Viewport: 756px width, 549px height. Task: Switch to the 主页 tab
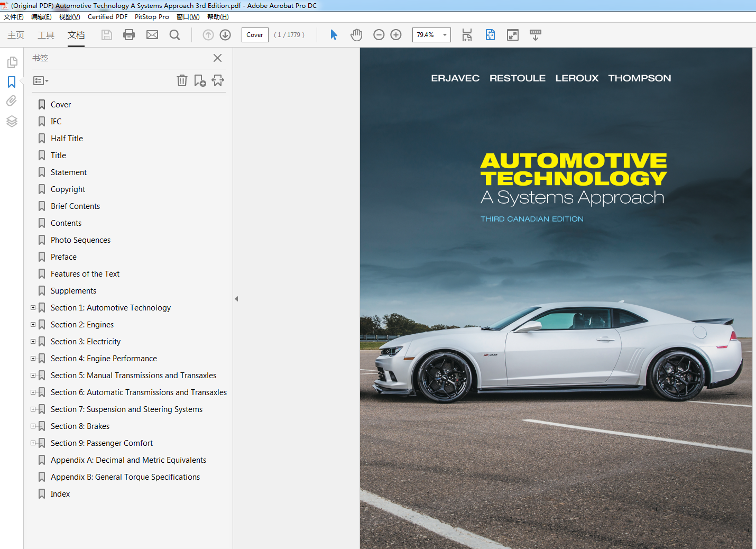point(16,35)
